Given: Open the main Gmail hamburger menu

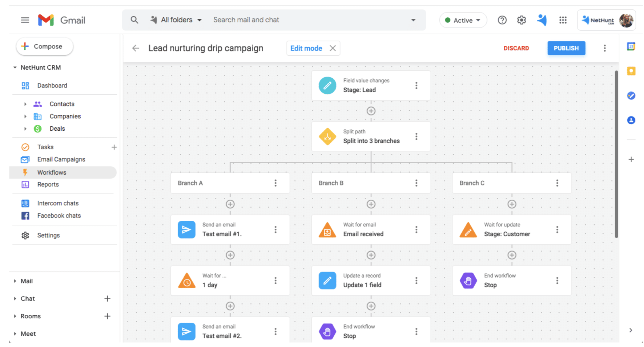Looking at the screenshot, I should tap(25, 20).
